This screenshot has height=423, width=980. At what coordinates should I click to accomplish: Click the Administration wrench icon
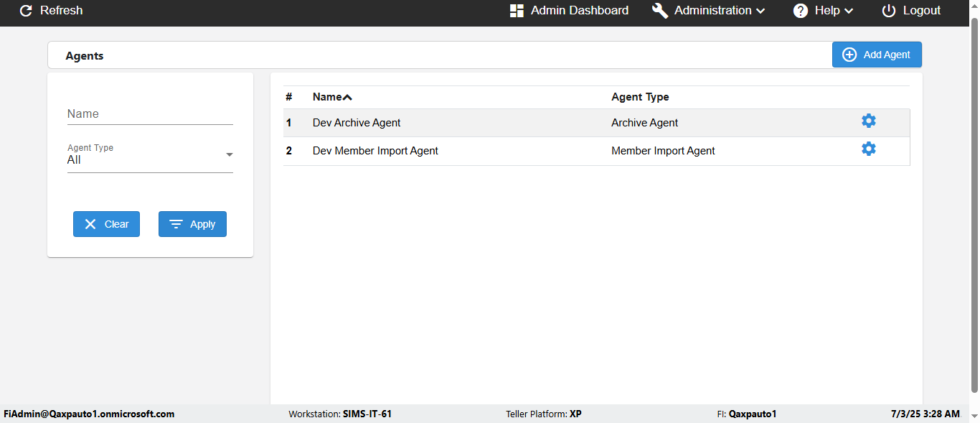click(660, 11)
